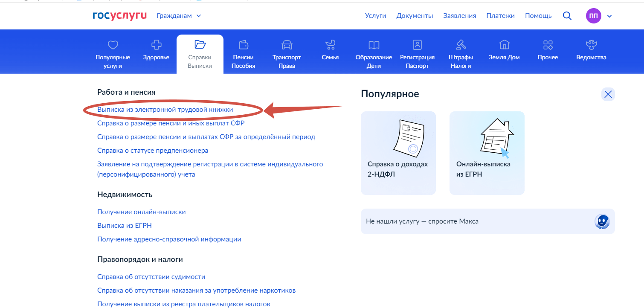Click the search magnifier icon
Image resolution: width=644 pixels, height=308 pixels.
[567, 16]
